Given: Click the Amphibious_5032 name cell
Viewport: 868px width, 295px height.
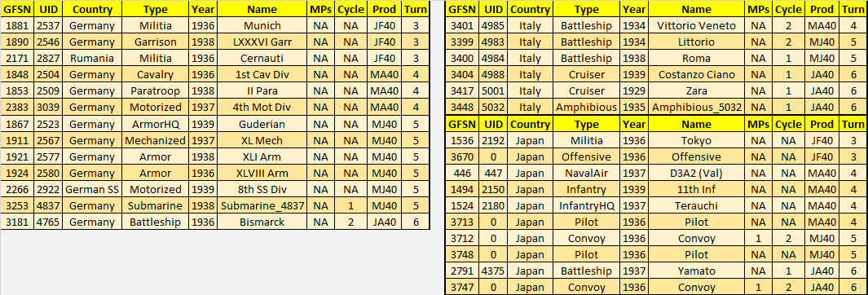Looking at the screenshot, I should click(696, 108).
